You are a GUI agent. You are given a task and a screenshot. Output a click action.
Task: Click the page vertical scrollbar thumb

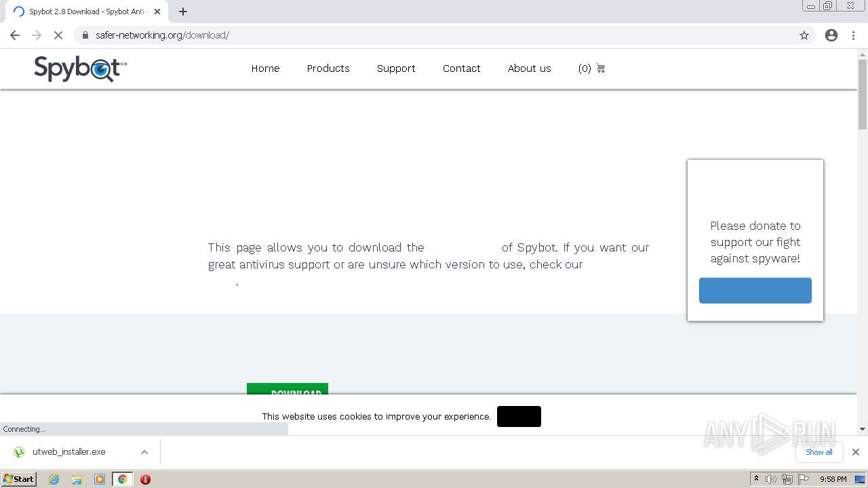point(863,94)
